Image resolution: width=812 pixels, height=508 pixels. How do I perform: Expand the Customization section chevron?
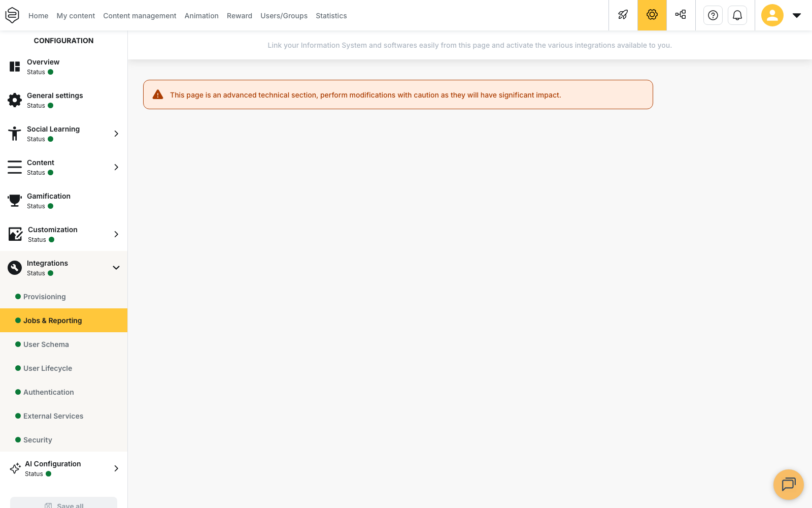click(x=116, y=234)
